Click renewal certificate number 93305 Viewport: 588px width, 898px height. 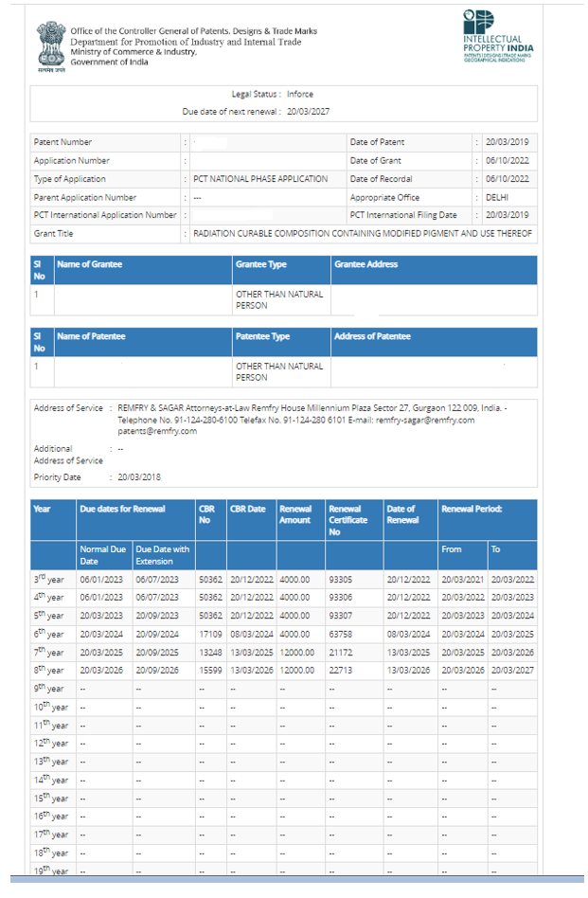(341, 580)
